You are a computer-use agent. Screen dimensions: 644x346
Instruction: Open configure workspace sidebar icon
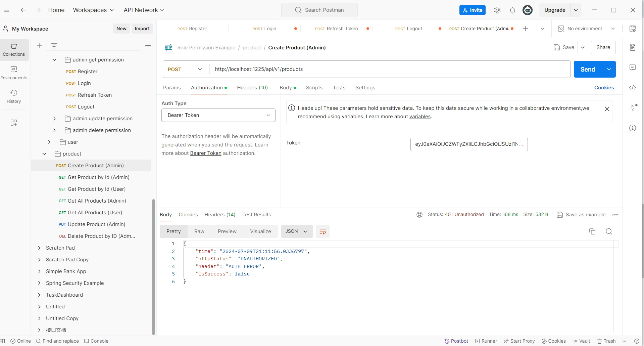coord(14,123)
